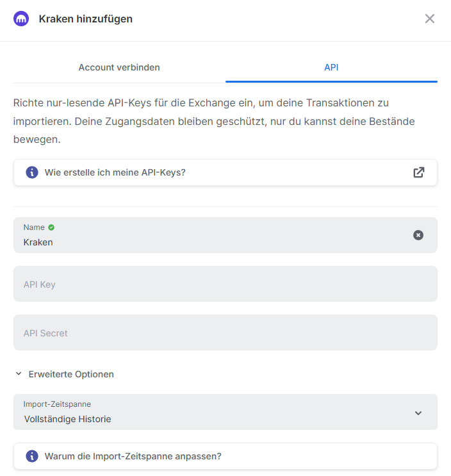This screenshot has height=476, width=451.
Task: Click the info icon beside API-Keys question
Action: pyautogui.click(x=32, y=172)
